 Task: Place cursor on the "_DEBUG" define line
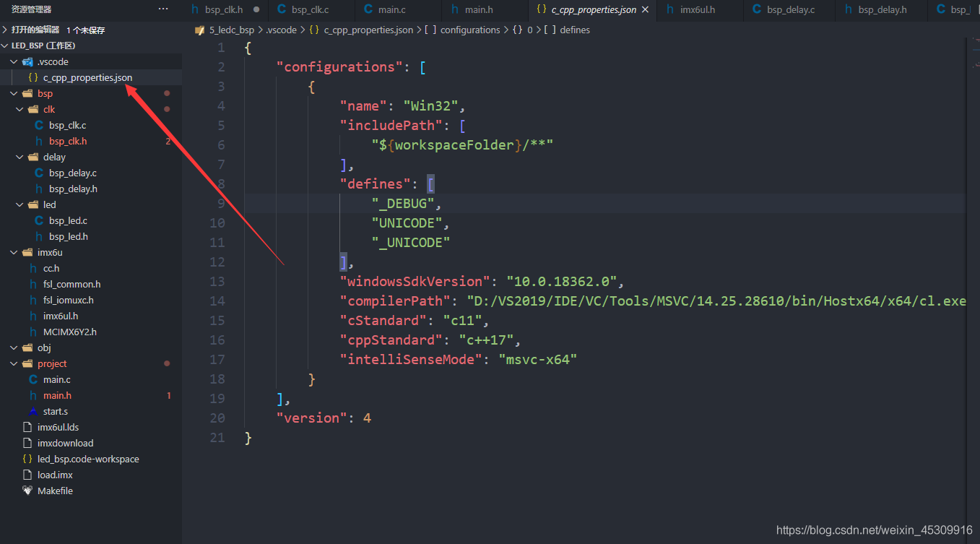point(604,203)
